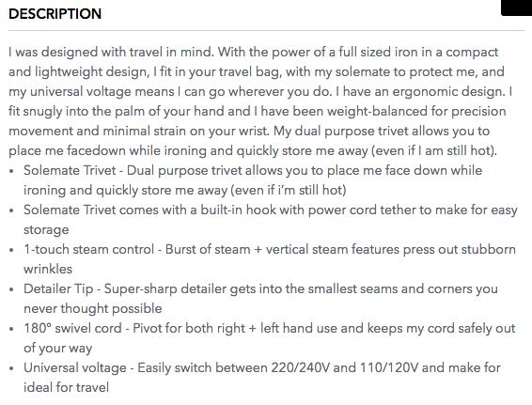Click the bullet dot before 'Detailer Tip'
The height and width of the screenshot is (405, 532).
tap(12, 289)
